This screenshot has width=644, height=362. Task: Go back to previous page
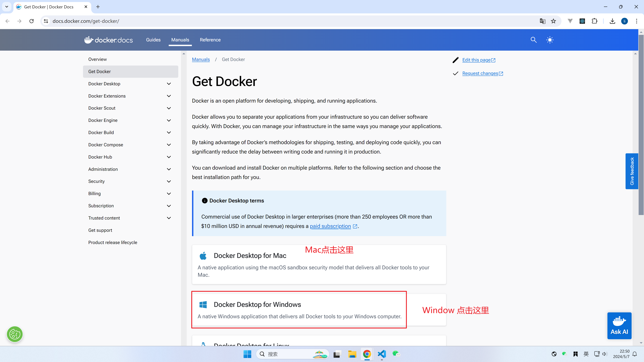(x=8, y=21)
